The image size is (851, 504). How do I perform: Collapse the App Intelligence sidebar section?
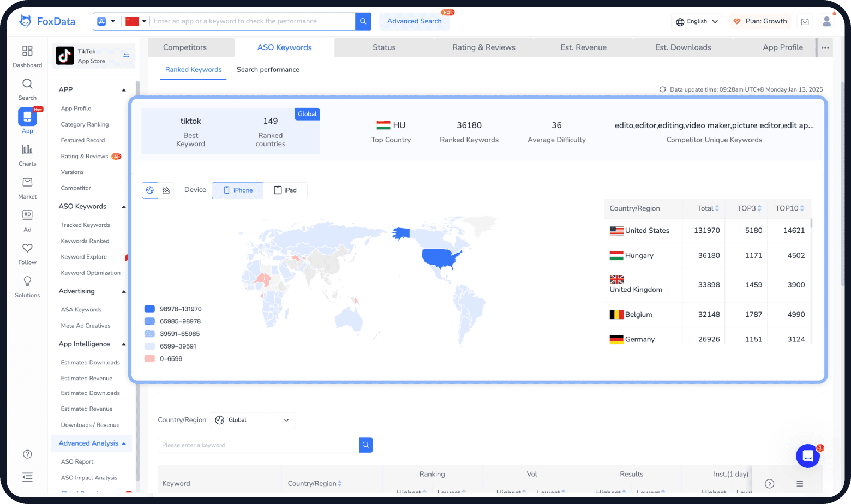click(124, 344)
